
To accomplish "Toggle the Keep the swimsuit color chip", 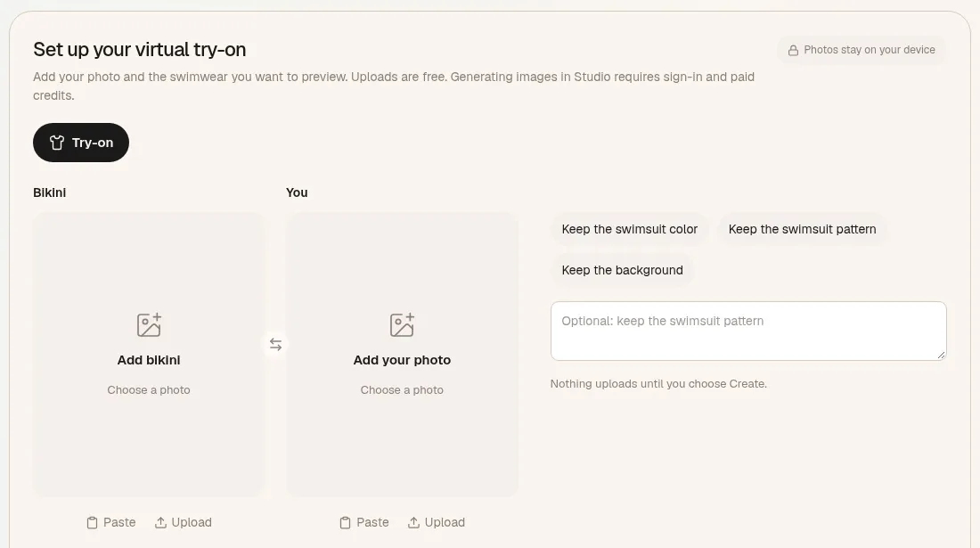I will coord(629,229).
